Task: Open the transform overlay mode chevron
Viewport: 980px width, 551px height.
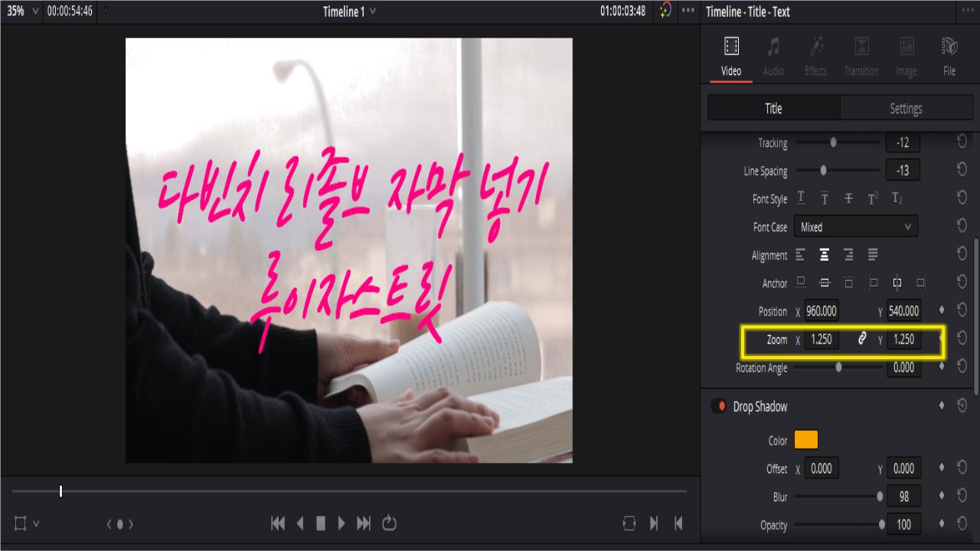Action: 36,524
